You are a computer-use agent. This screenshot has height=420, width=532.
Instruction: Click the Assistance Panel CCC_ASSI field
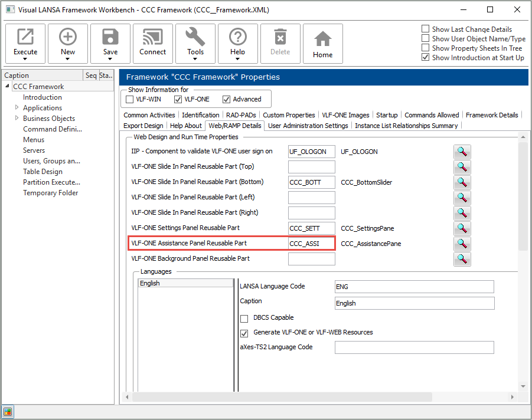tap(311, 244)
